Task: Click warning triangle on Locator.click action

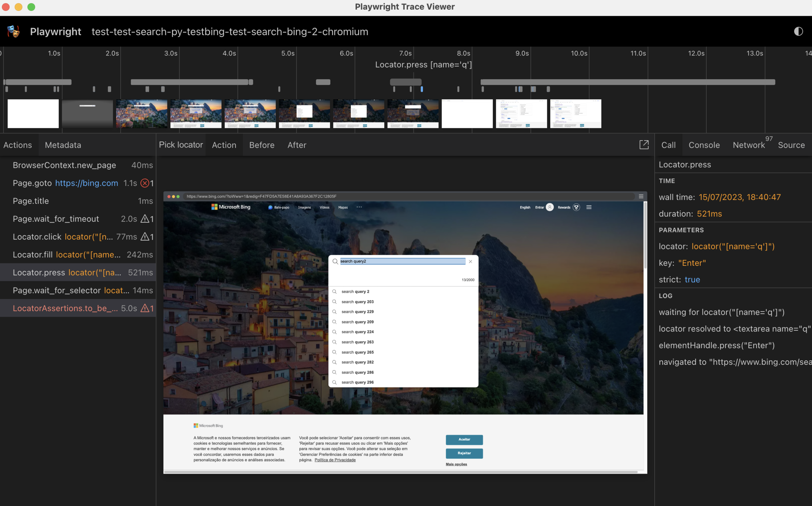Action: (x=145, y=237)
